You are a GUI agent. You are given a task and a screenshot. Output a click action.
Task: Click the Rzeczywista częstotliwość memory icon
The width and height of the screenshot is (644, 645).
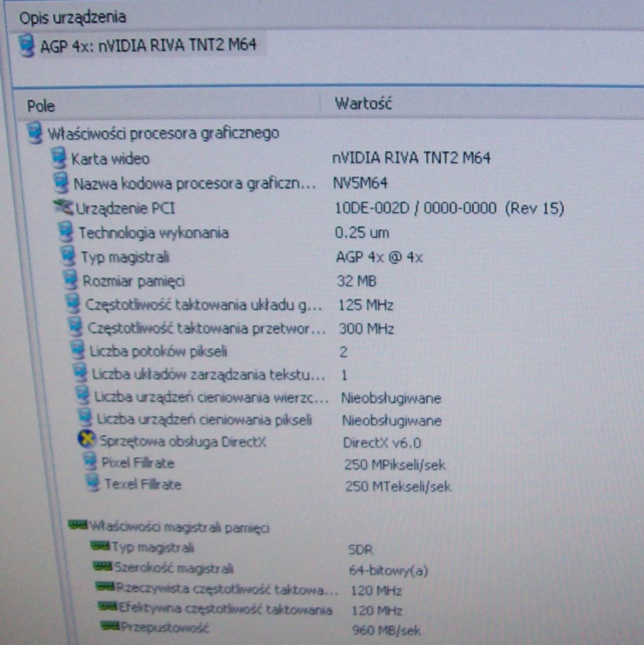click(105, 586)
